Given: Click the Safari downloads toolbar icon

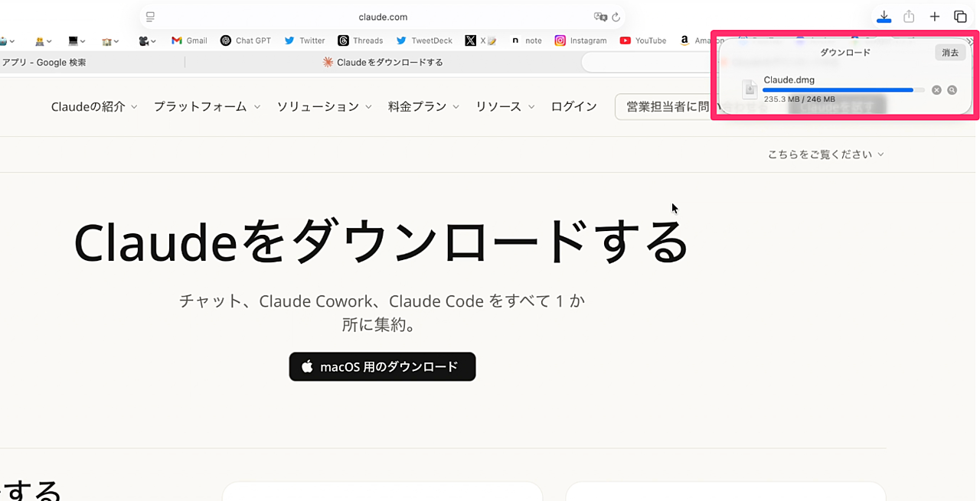Looking at the screenshot, I should point(884,17).
